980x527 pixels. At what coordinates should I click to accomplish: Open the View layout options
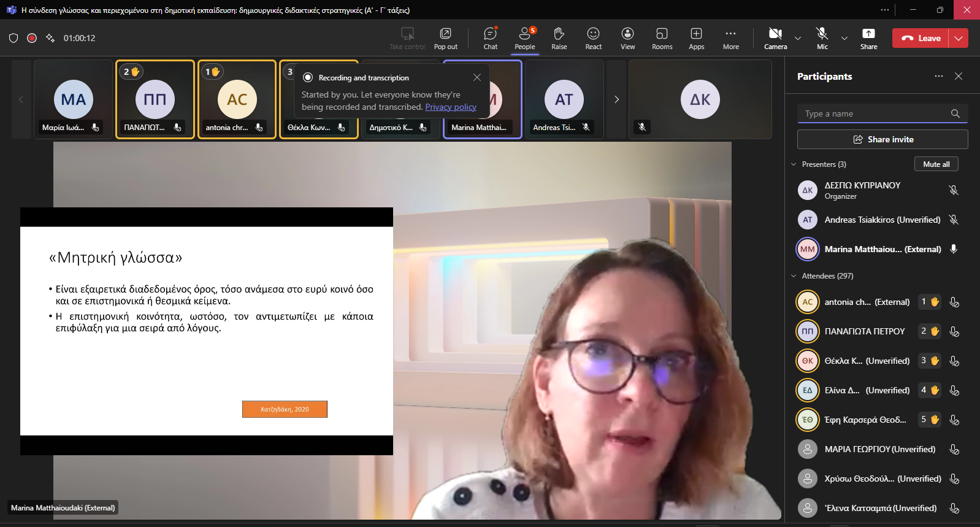click(x=627, y=38)
